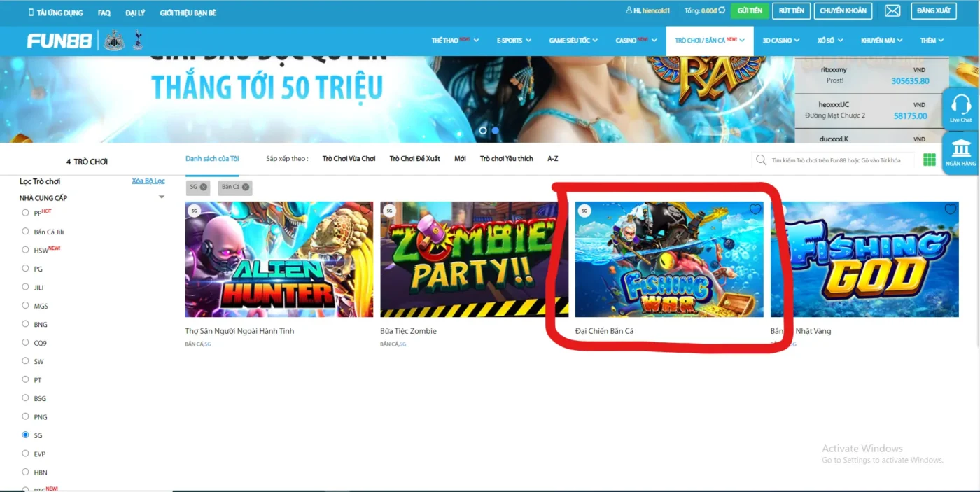Select the HSW provider radio button
This screenshot has height=492, width=980.
26,250
